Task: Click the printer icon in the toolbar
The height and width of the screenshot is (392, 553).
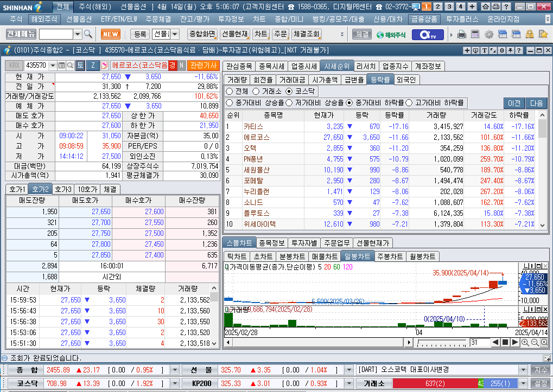Action: click(x=461, y=34)
